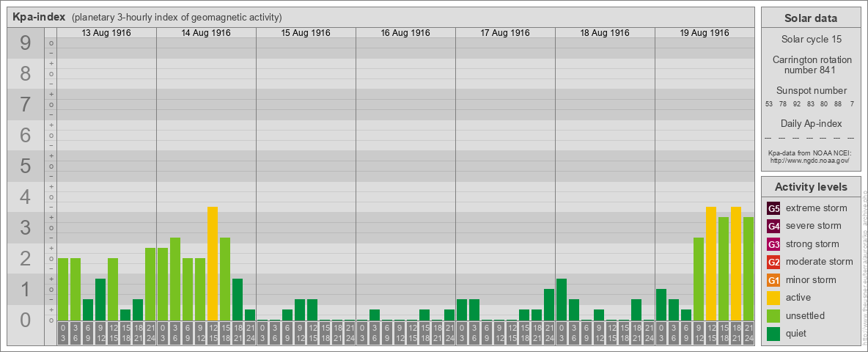Screen dimensions: 868x352
Task: Click the 'Kpa-index' chart title
Action: [38, 17]
